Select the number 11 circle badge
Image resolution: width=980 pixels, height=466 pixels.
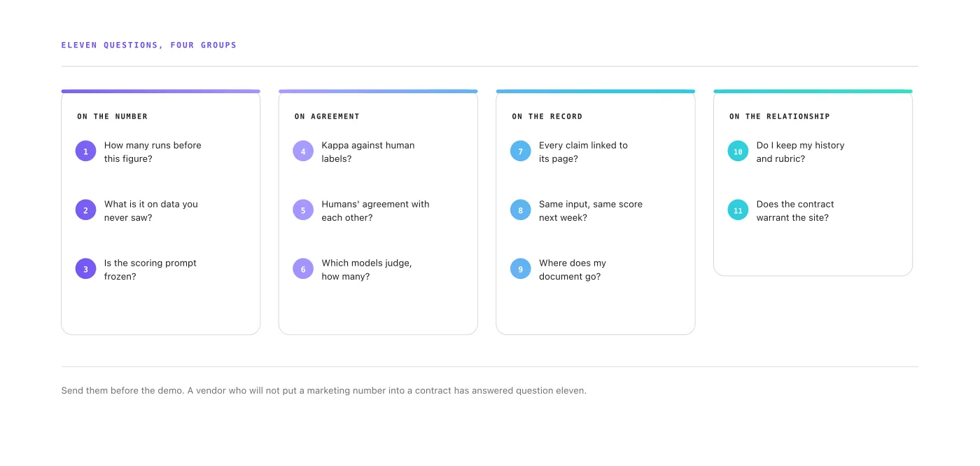(x=738, y=210)
